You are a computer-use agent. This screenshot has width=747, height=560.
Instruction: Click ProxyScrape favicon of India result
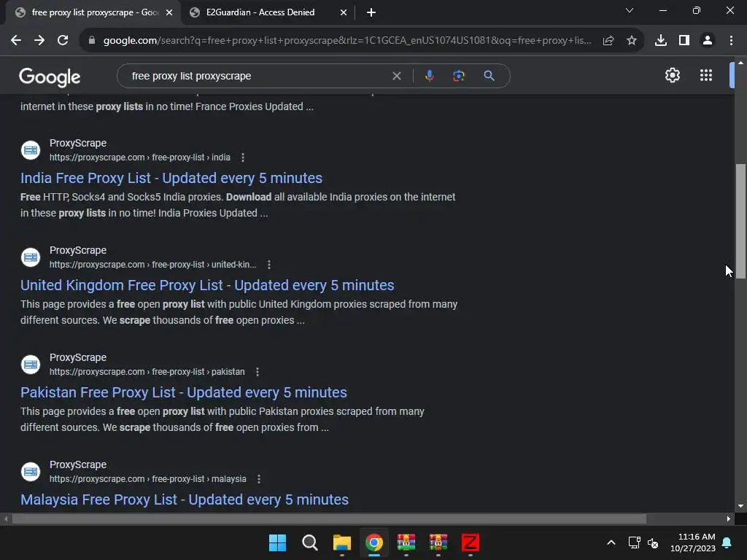[x=31, y=150]
